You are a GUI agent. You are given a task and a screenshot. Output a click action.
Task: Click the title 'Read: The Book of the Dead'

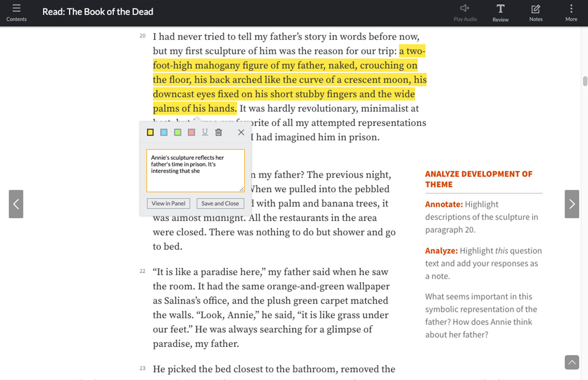click(98, 12)
